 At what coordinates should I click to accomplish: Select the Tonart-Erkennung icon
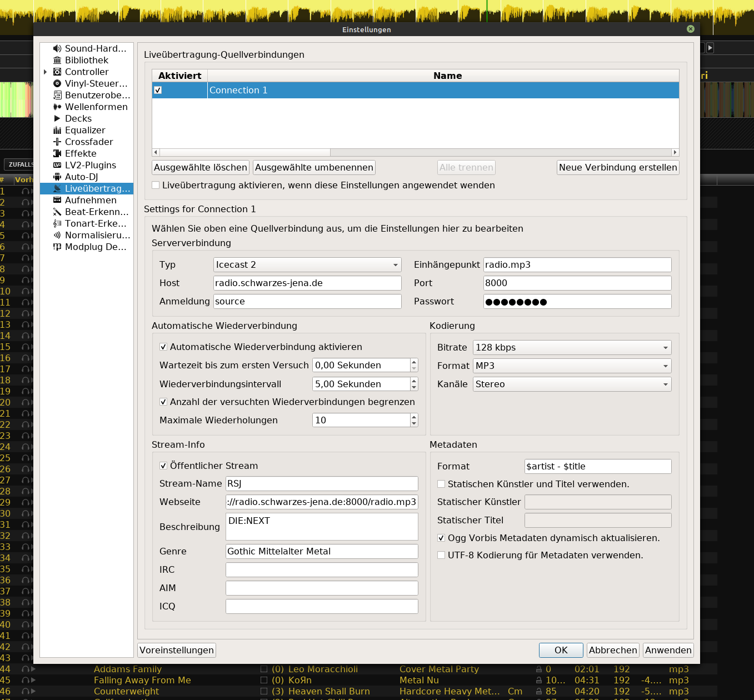pos(57,223)
